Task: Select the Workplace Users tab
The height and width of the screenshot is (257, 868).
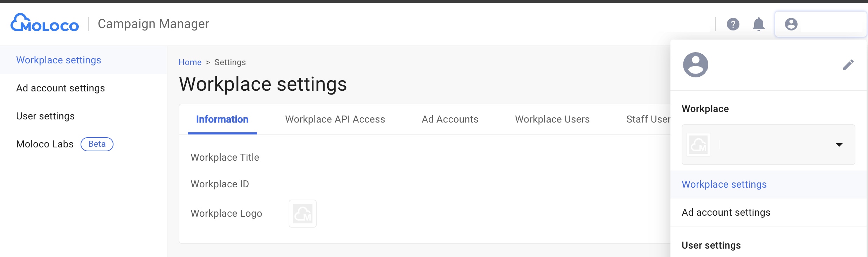Action: 552,119
